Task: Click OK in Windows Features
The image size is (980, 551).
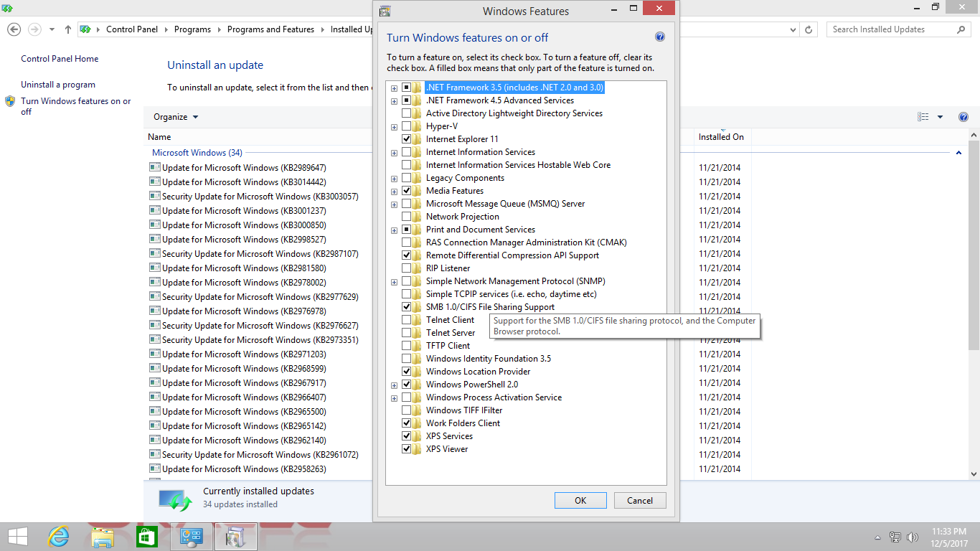Action: [580, 501]
